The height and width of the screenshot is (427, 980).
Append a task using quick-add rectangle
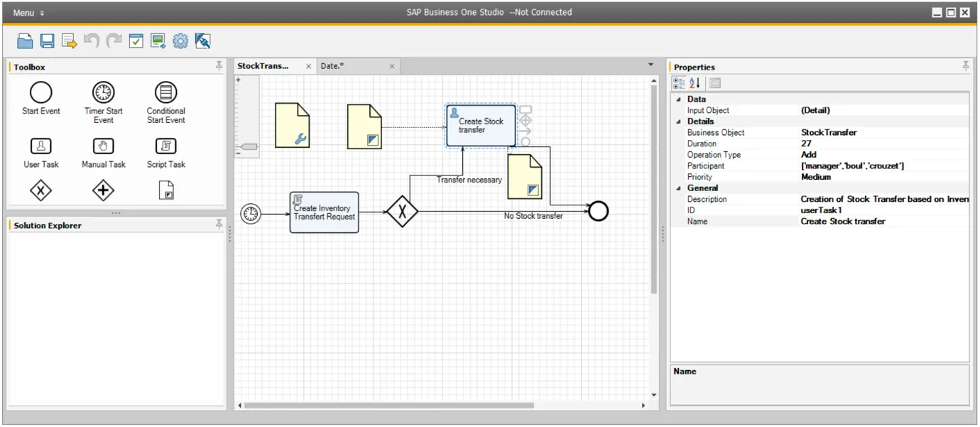point(526,110)
